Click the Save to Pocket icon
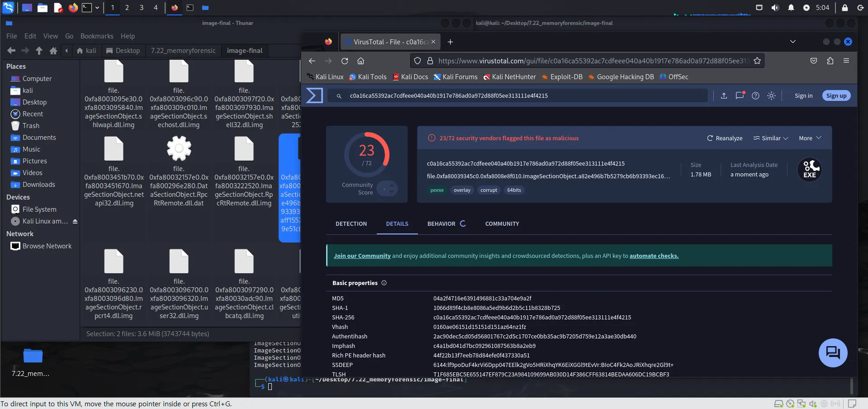 tap(814, 61)
